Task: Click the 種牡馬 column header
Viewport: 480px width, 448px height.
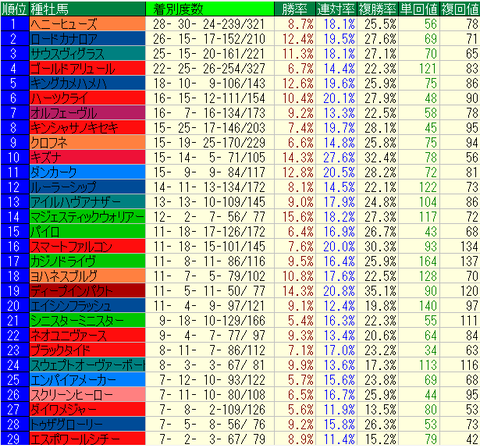Action: 87,9
